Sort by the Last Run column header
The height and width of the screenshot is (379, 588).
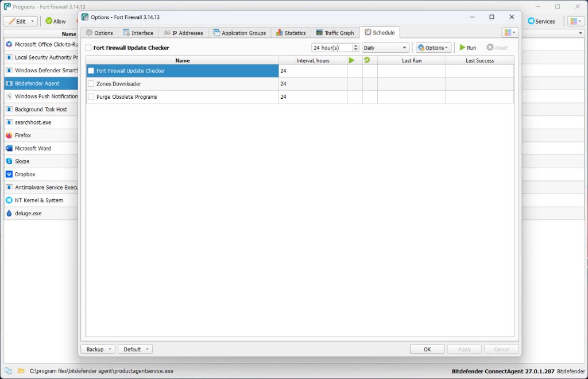pos(411,60)
